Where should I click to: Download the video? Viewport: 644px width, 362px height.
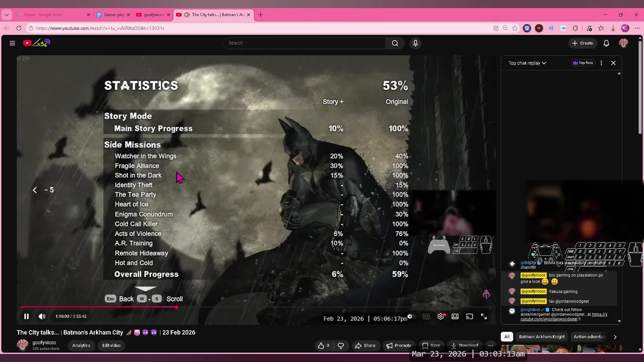(x=465, y=345)
